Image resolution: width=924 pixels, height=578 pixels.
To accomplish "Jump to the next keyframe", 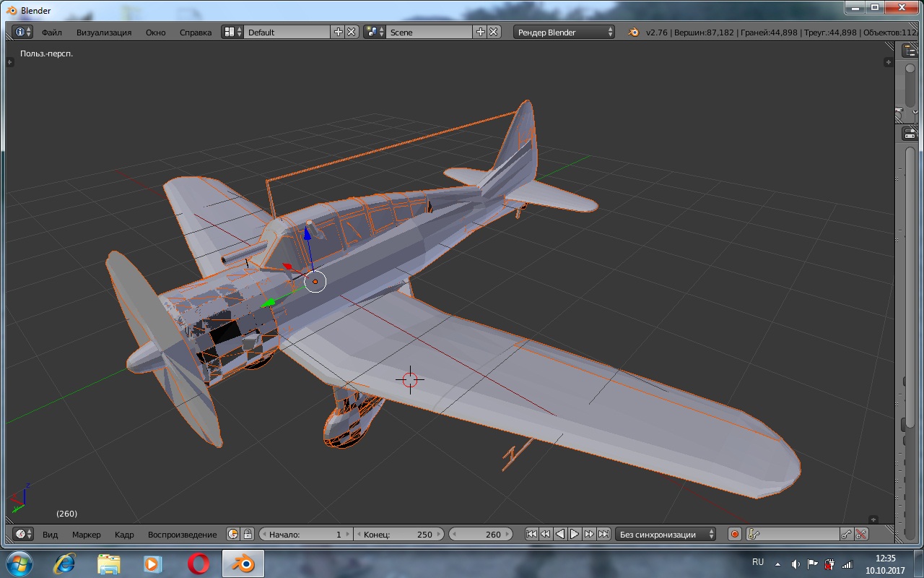I will coord(589,534).
